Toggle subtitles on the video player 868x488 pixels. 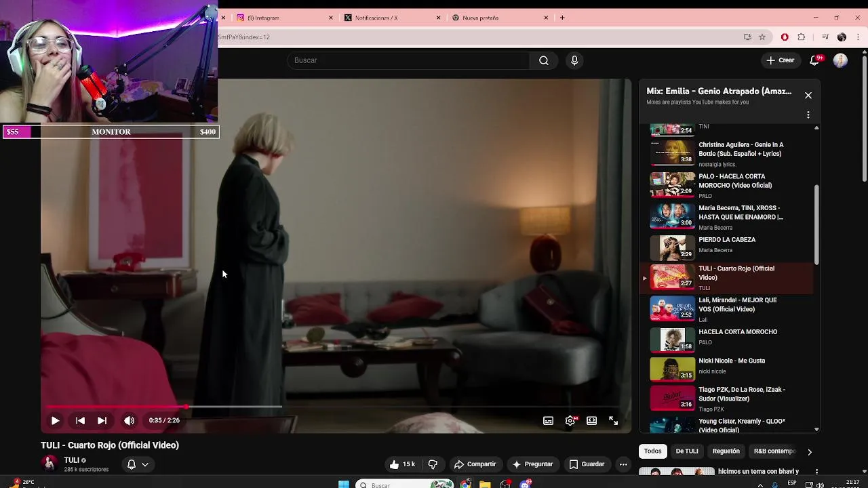(x=548, y=421)
